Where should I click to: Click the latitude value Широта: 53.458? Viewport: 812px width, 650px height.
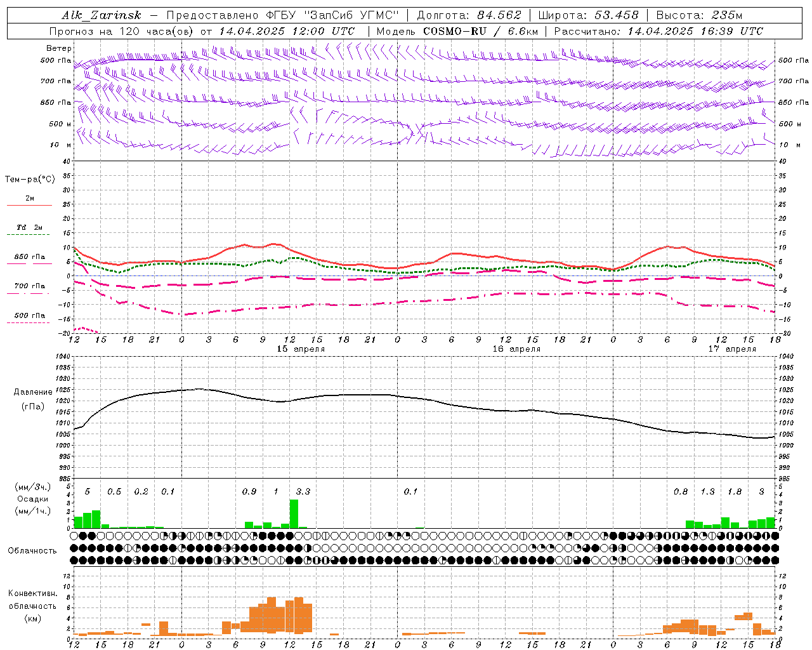tap(589, 16)
